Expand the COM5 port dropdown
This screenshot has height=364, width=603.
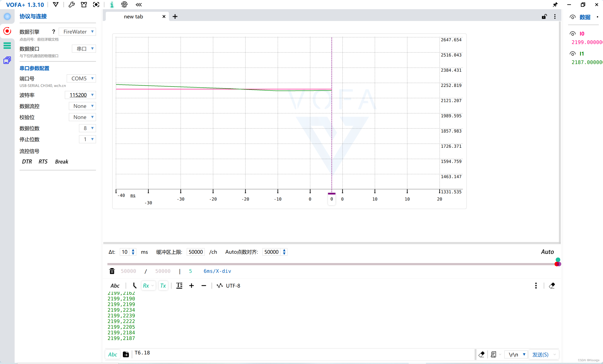click(81, 78)
